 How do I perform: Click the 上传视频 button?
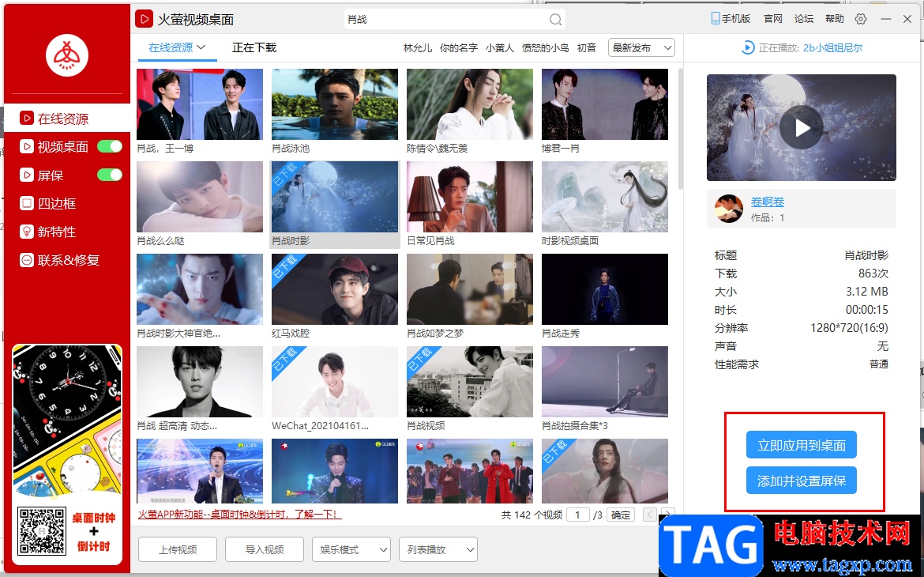pos(178,550)
